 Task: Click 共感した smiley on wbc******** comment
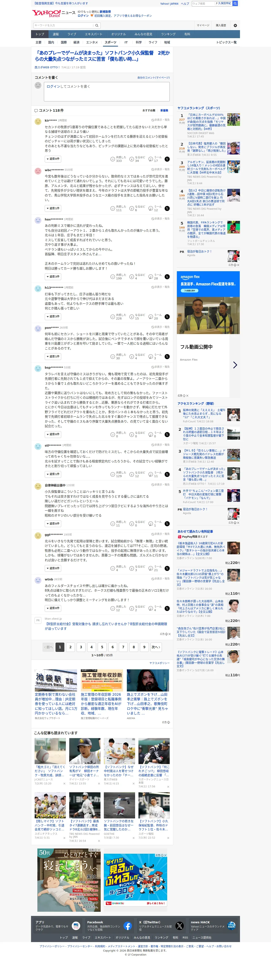113,208
